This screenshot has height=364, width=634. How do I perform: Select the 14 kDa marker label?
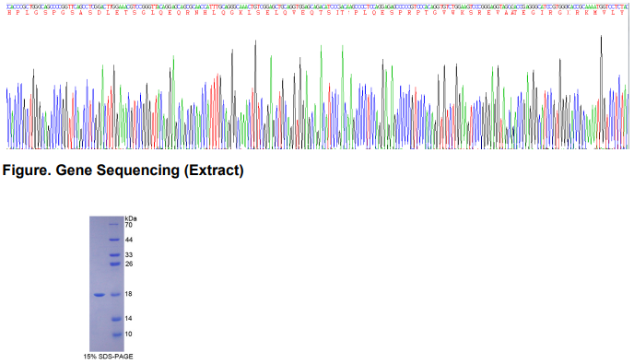[129, 318]
